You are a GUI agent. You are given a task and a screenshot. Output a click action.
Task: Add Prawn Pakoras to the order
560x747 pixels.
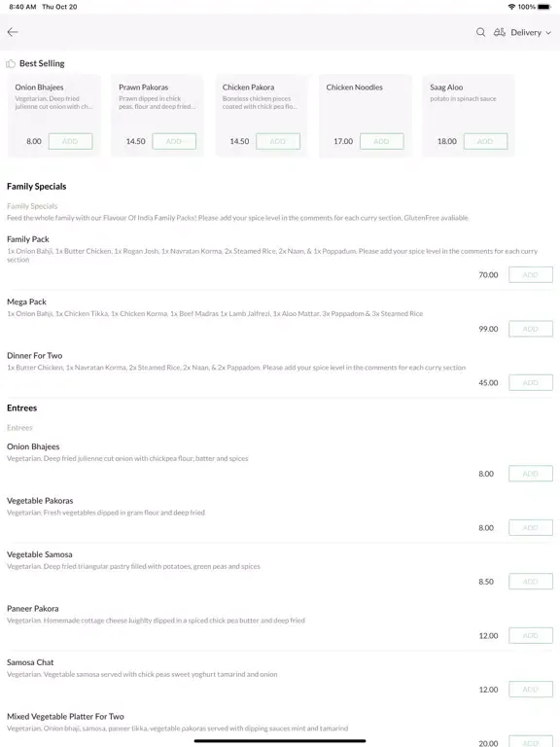click(x=174, y=141)
